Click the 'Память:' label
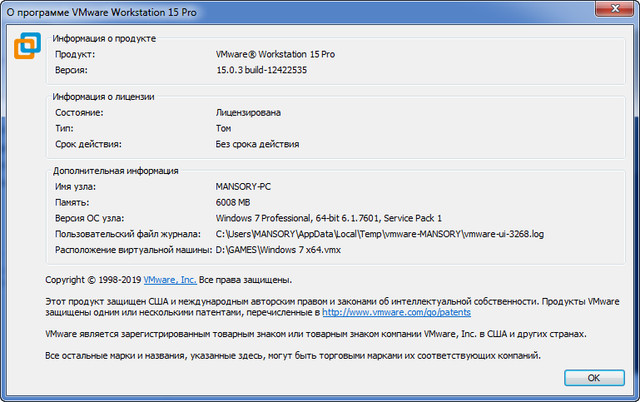The image size is (640, 402). [x=72, y=202]
